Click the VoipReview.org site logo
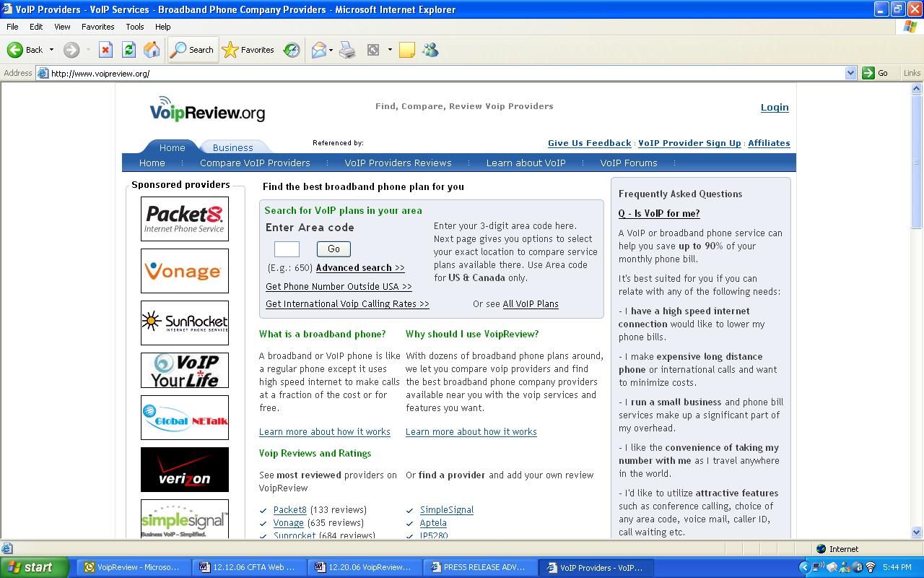The image size is (924, 578). click(x=207, y=109)
